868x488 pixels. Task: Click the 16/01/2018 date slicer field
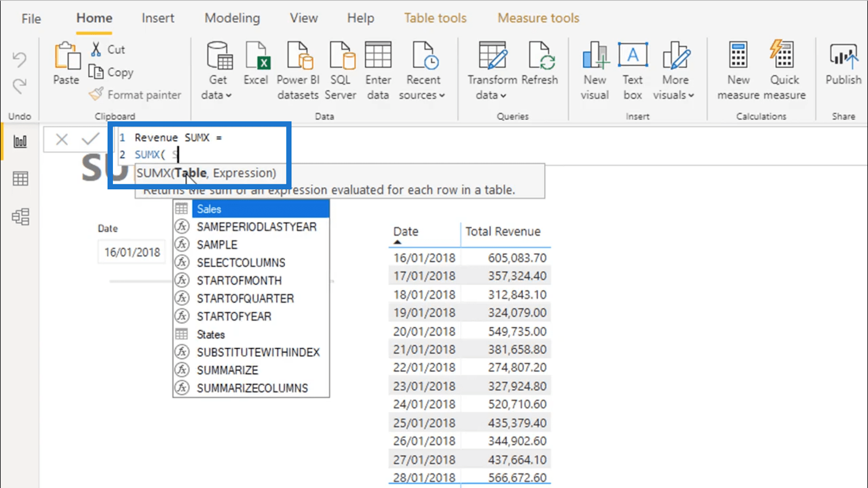[132, 252]
